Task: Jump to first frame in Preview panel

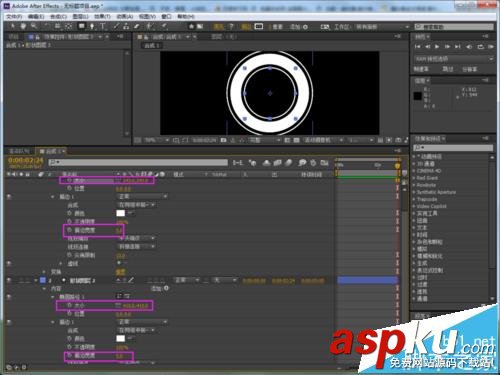Action: coord(418,47)
